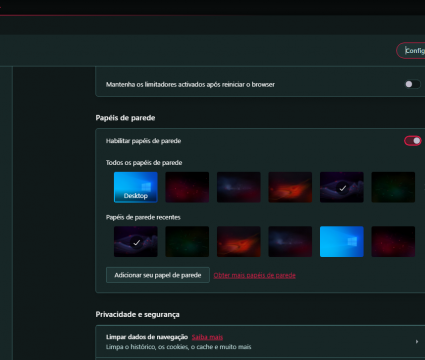Expand 'Limpar dados de navegação' arrow
The height and width of the screenshot is (360, 425).
[x=417, y=342]
